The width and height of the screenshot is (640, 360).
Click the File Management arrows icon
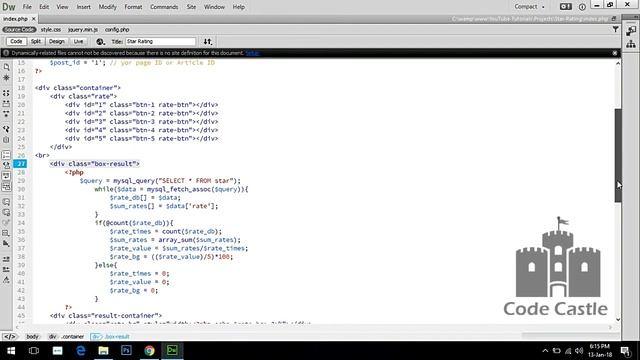[208, 42]
